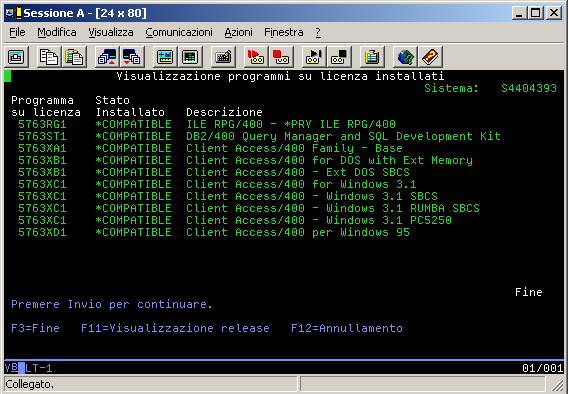Click F3=Fine function key text
The height and width of the screenshot is (394, 568).
pos(36,328)
